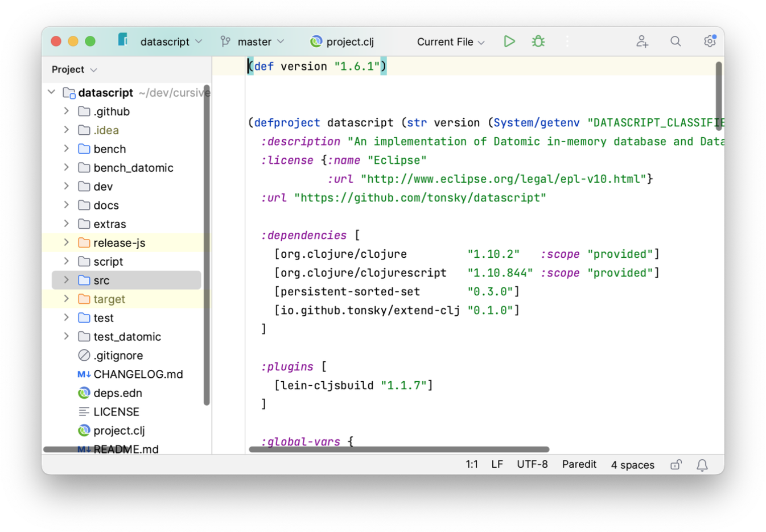Click the Debug bug icon
Screen dimensions: 766x532
[x=538, y=41]
